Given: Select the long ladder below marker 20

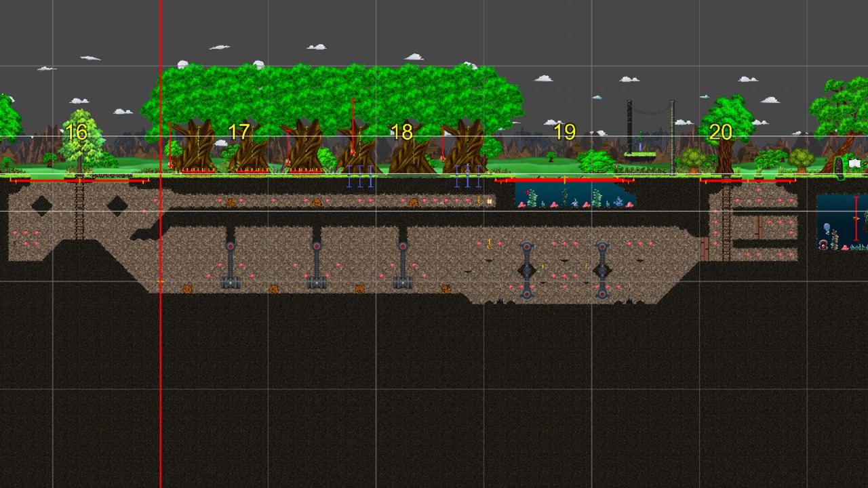Looking at the screenshot, I should (726, 224).
